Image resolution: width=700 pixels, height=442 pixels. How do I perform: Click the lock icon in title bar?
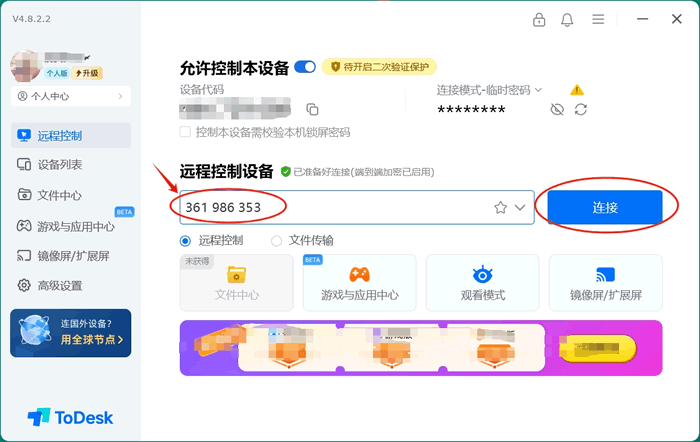pos(539,20)
